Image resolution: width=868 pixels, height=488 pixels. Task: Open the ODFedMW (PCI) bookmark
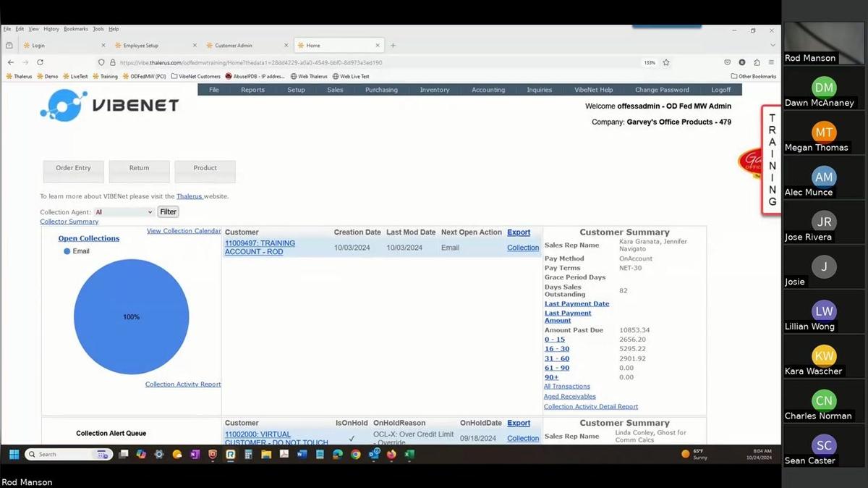click(x=148, y=76)
